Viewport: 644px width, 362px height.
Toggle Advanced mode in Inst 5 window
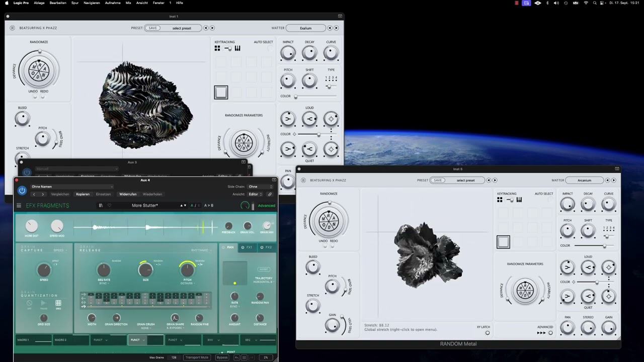(550, 333)
